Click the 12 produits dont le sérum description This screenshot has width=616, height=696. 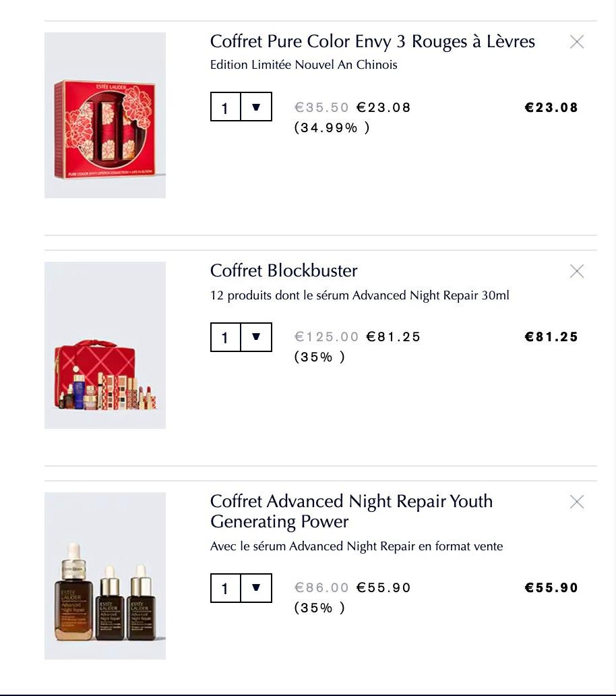pyautogui.click(x=360, y=295)
